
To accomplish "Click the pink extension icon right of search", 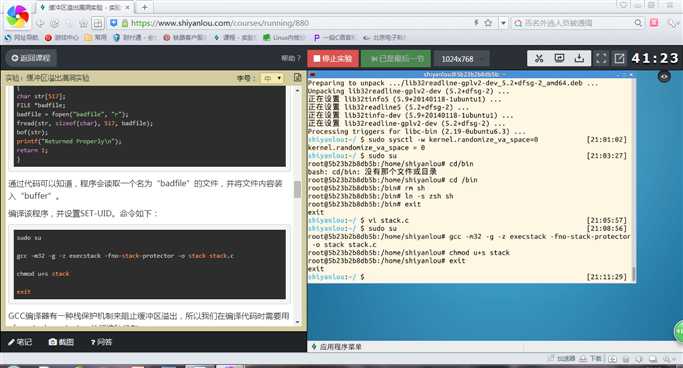I will pos(654,23).
